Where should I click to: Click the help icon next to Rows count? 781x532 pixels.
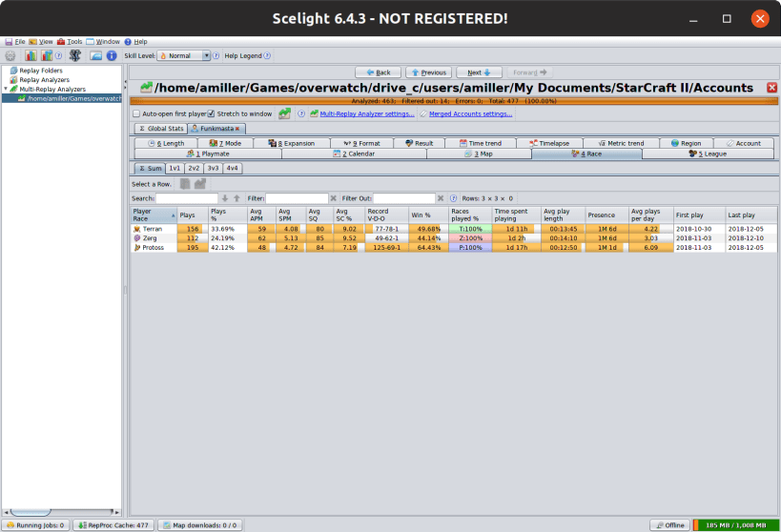(x=454, y=198)
